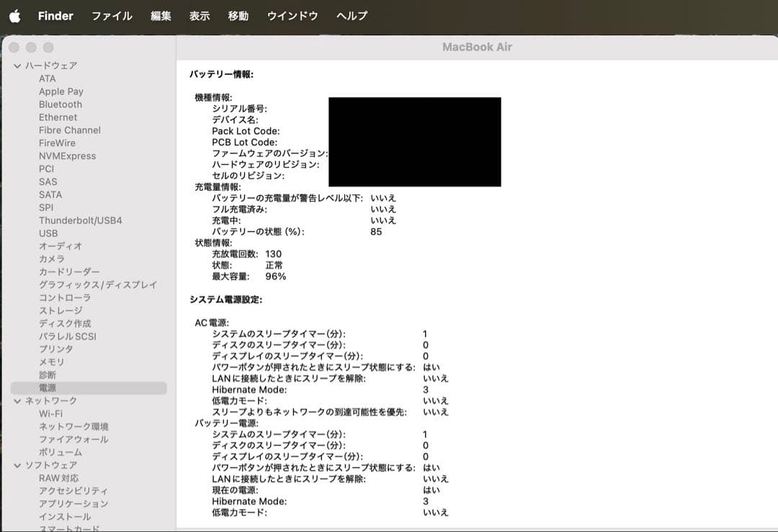Open the ヘルプ menu

(x=351, y=16)
